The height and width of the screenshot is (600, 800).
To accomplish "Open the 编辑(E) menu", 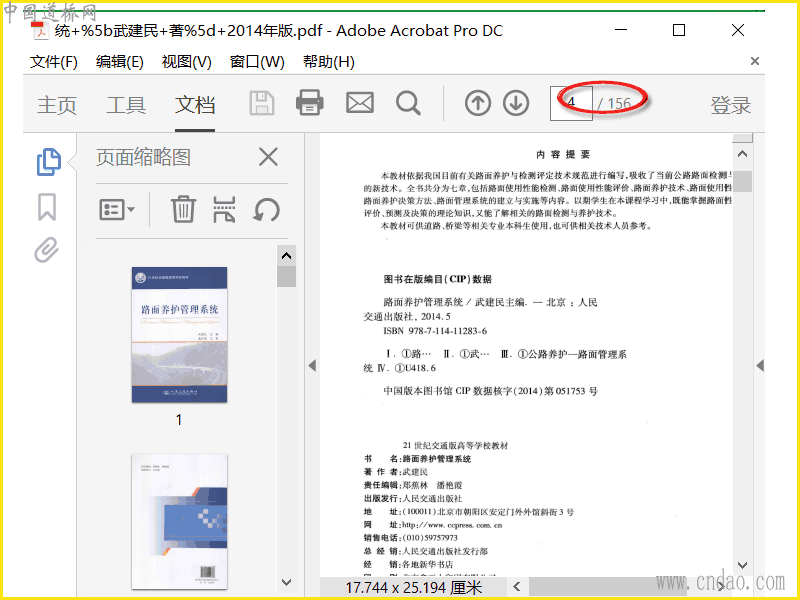I will (x=119, y=62).
